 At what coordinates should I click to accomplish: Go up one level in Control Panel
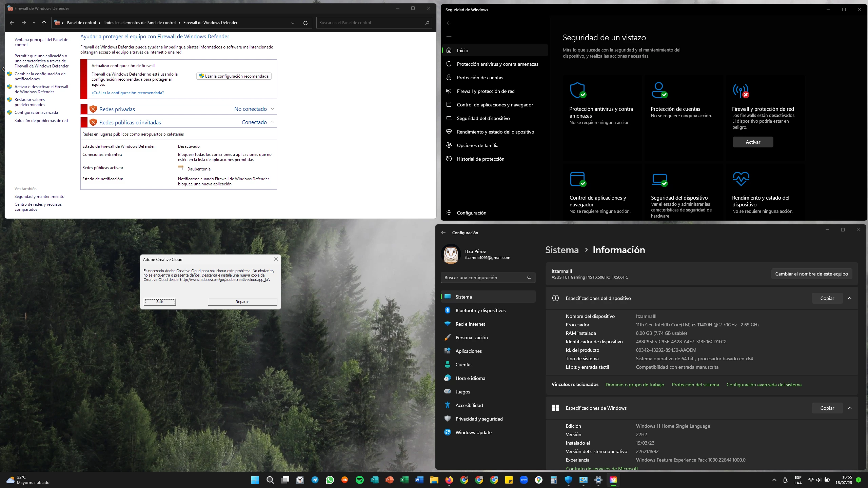[44, 23]
